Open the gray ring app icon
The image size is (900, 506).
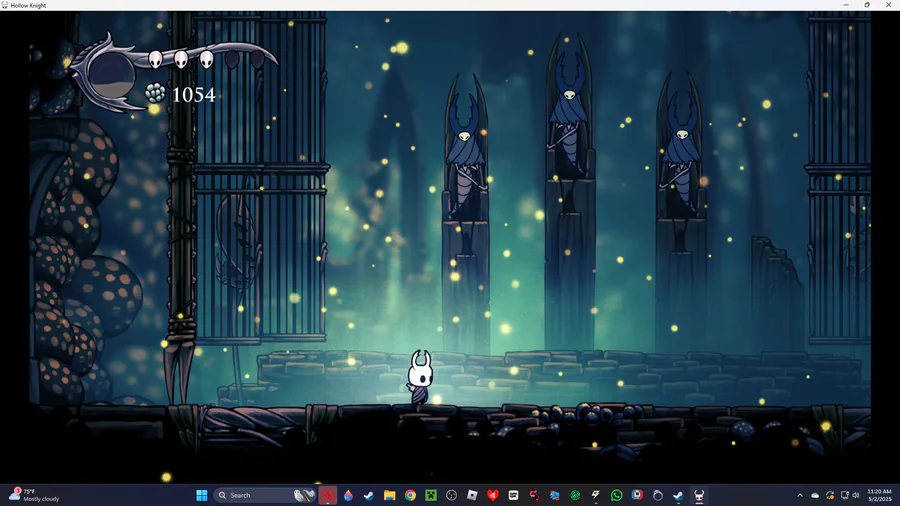click(x=658, y=495)
